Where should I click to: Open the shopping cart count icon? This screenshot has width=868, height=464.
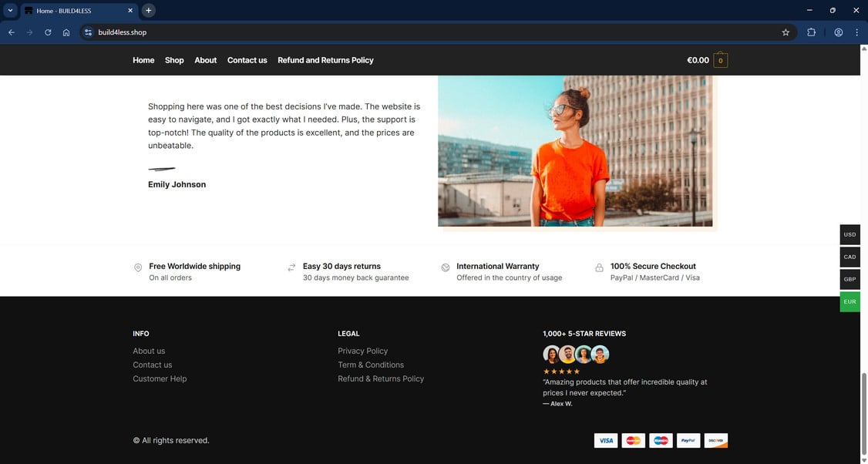pos(720,60)
